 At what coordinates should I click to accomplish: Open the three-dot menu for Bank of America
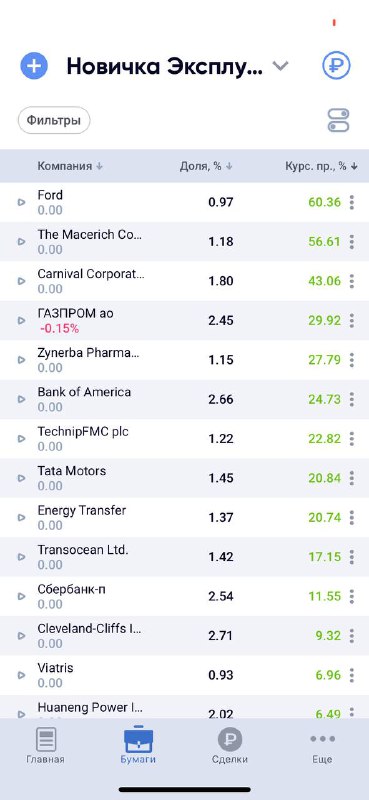coord(352,399)
